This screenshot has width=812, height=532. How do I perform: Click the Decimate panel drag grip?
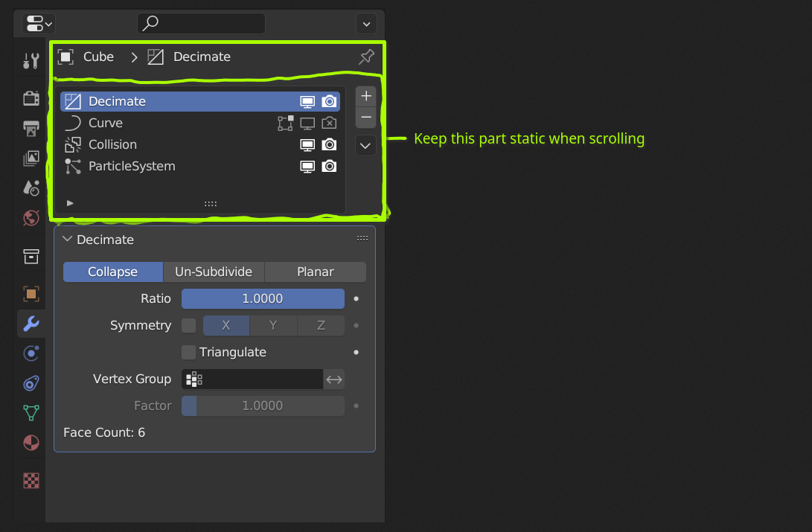pos(362,239)
